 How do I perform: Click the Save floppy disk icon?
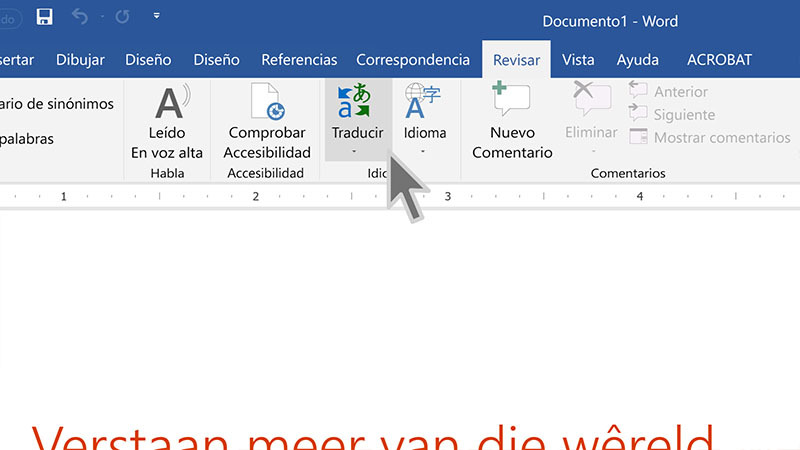(44, 17)
